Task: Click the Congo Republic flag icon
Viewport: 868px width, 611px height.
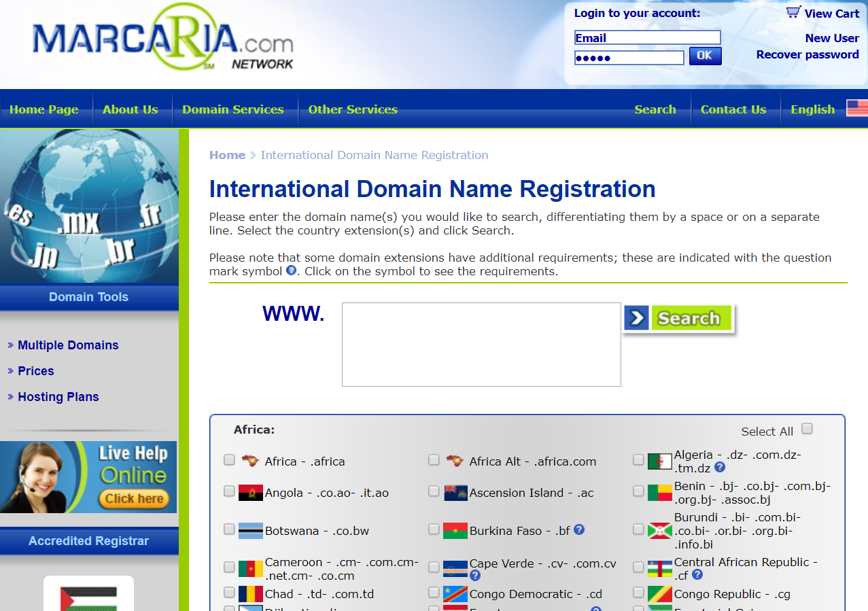Action: (659, 593)
